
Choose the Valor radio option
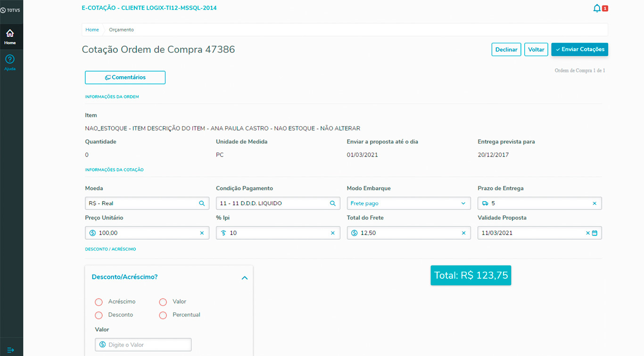tap(163, 302)
